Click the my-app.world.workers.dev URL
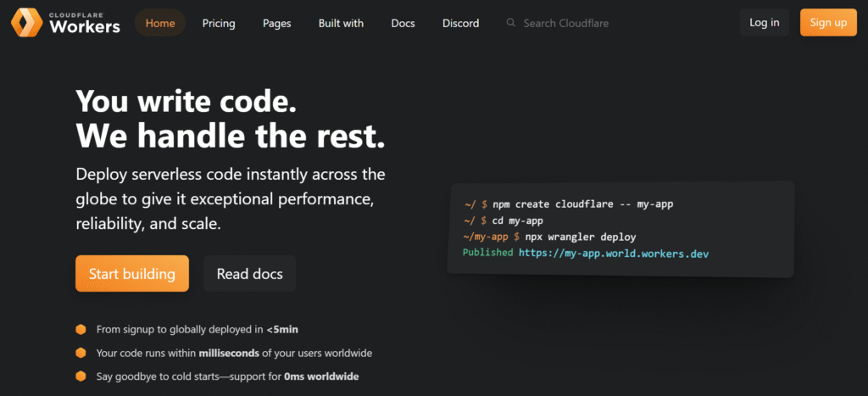The image size is (868, 396). pyautogui.click(x=614, y=254)
